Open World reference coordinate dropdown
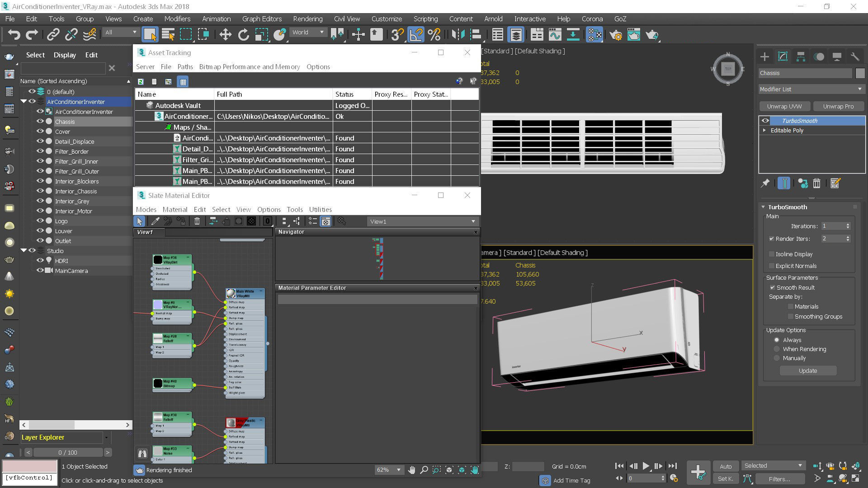868x488 pixels. [308, 32]
